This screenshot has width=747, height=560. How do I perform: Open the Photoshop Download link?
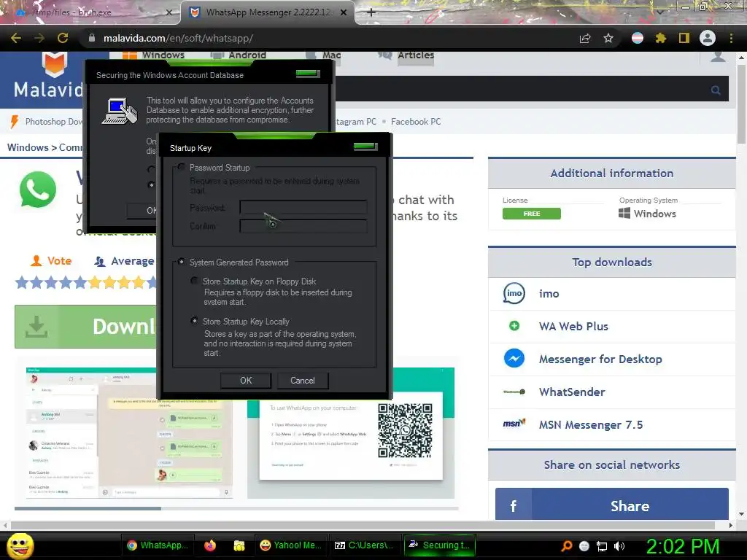pos(53,122)
